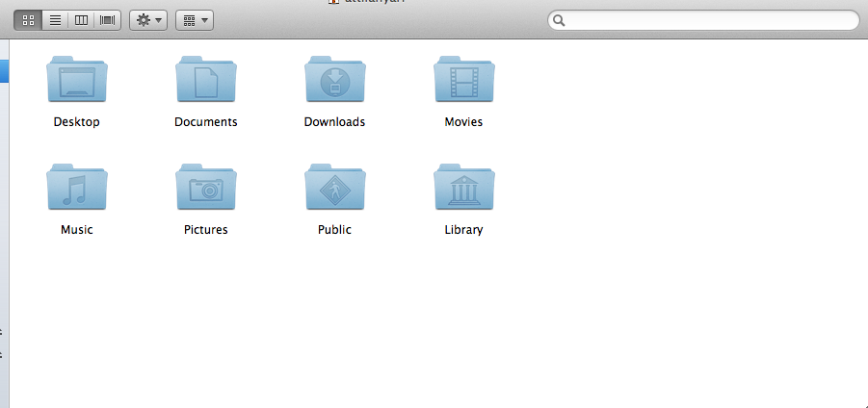
Task: Select the Documents folder icon
Action: (x=206, y=79)
